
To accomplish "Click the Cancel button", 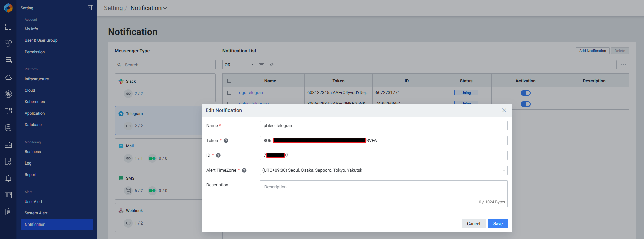I will click(473, 223).
